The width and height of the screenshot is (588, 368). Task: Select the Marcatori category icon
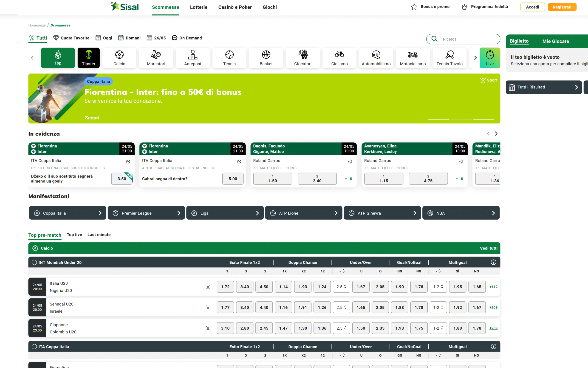[156, 58]
